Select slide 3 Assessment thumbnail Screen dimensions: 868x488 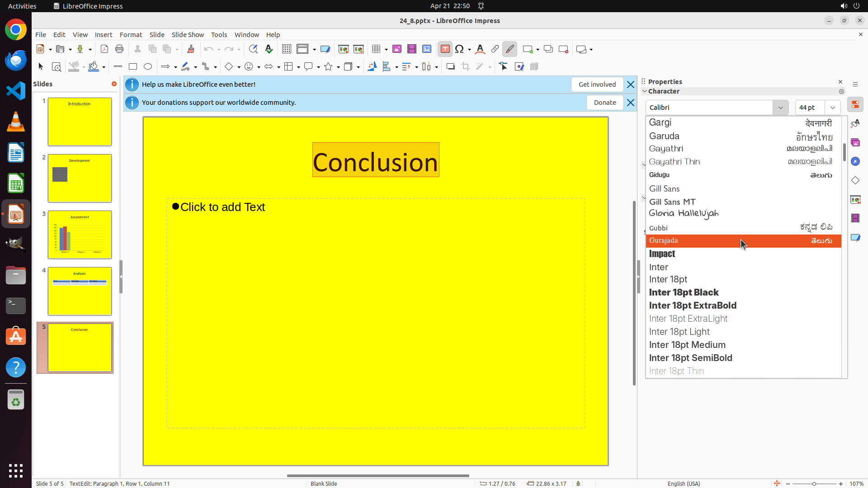point(80,235)
